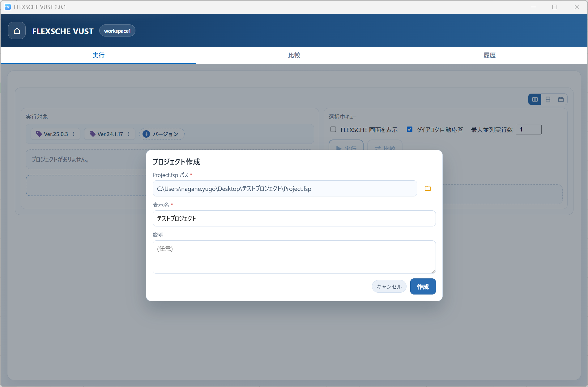Click the 説明 text area
This screenshot has width=588, height=387.
(x=294, y=257)
